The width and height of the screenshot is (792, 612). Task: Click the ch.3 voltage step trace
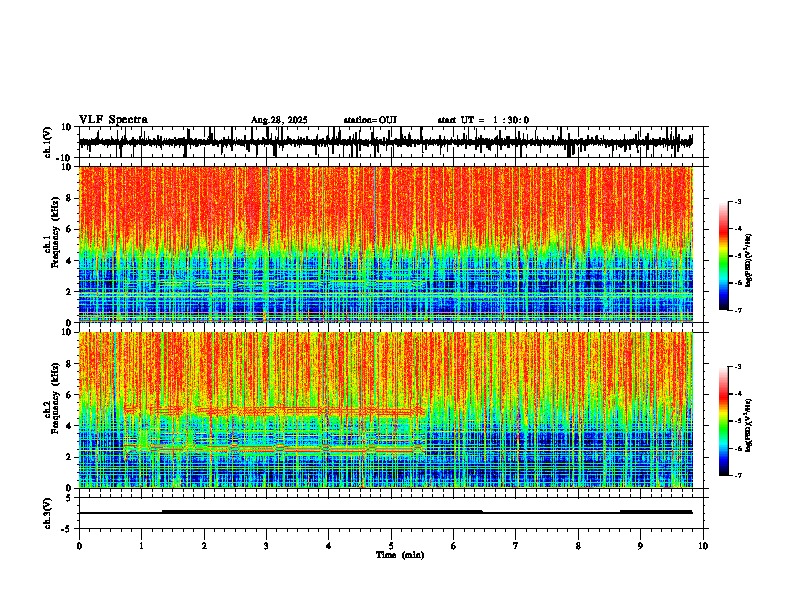[385, 512]
